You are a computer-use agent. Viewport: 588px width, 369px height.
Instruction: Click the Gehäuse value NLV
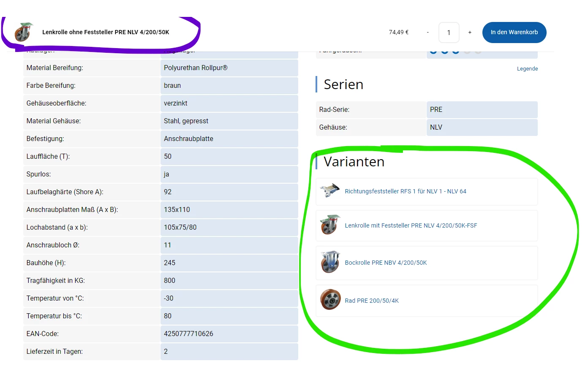click(436, 127)
